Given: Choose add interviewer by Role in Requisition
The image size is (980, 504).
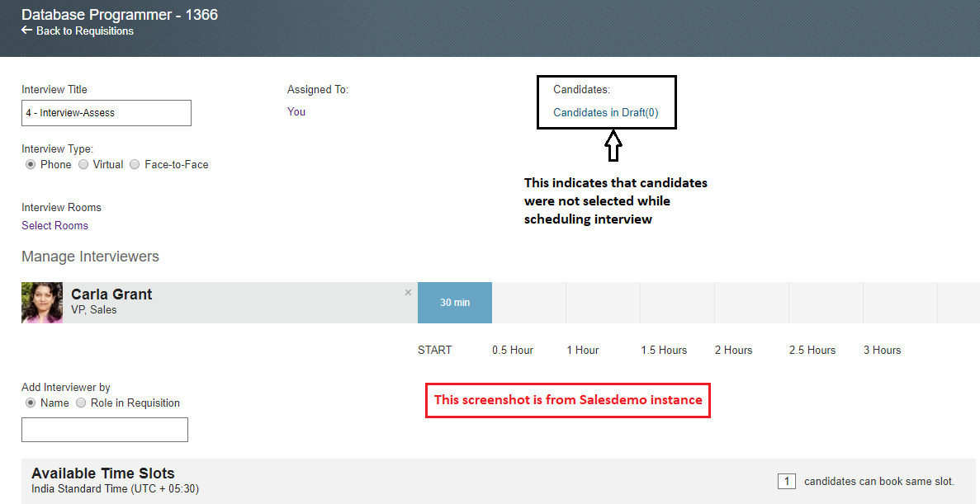Looking at the screenshot, I should click(81, 403).
